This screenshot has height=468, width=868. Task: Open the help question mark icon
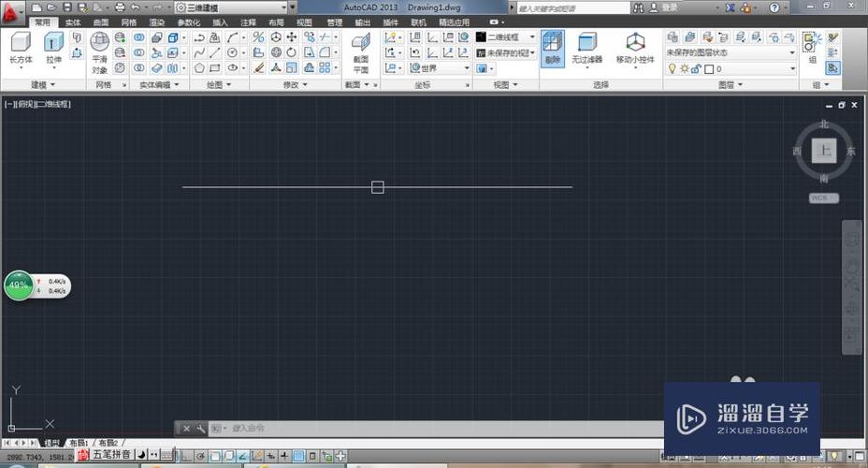click(x=774, y=7)
